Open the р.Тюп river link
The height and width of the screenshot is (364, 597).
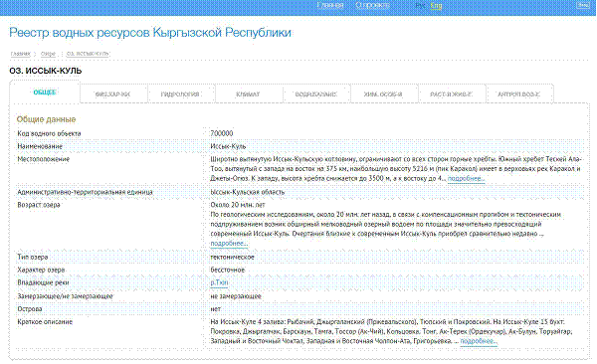pyautogui.click(x=219, y=282)
